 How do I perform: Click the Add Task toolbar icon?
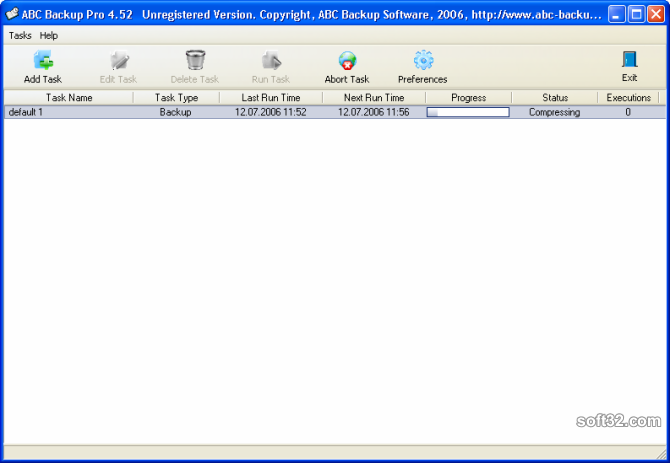pyautogui.click(x=43, y=60)
